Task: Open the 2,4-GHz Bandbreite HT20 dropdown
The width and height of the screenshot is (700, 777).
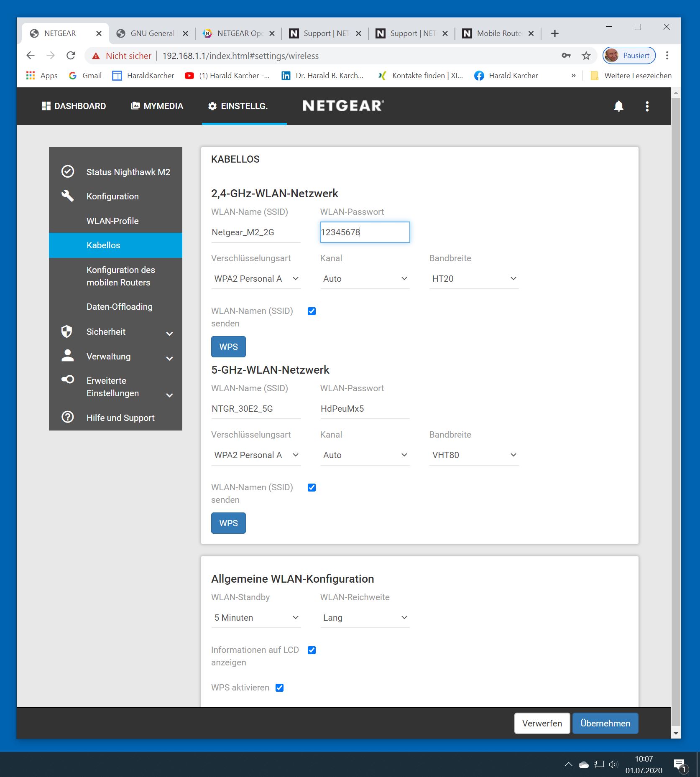Action: click(473, 279)
